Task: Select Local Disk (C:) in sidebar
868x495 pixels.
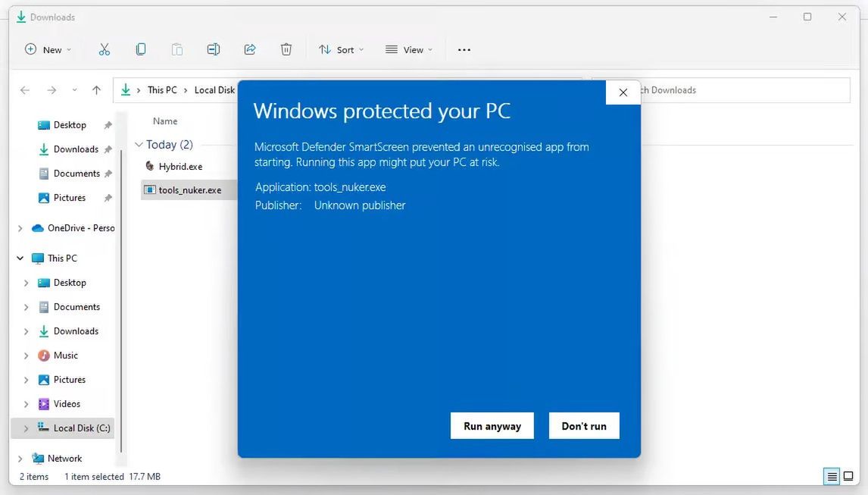Action: 81,428
